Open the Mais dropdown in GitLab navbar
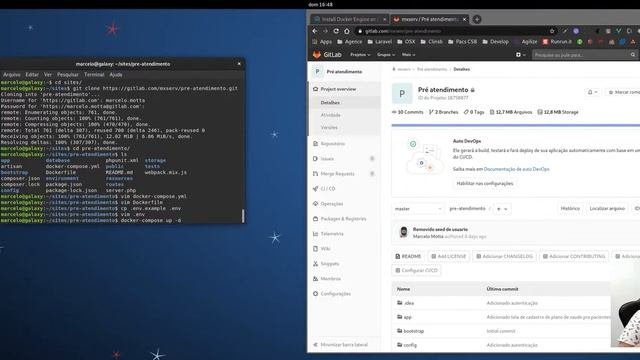 (409, 55)
